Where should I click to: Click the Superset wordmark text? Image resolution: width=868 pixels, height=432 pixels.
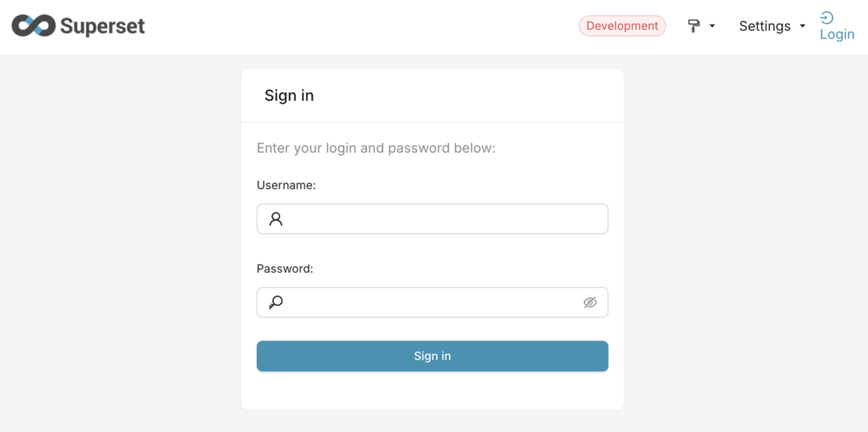(x=103, y=26)
